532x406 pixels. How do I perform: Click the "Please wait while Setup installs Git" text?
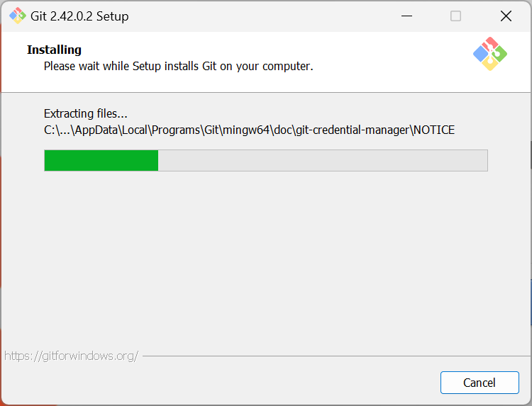coord(178,67)
